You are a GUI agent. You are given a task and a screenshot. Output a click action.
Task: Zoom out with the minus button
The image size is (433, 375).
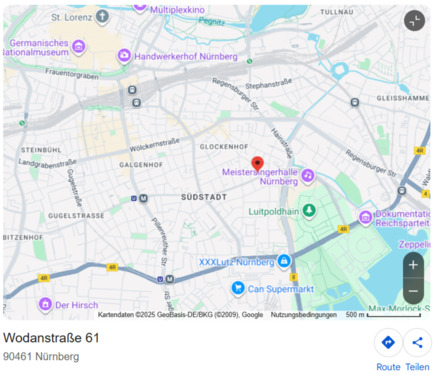(x=413, y=291)
